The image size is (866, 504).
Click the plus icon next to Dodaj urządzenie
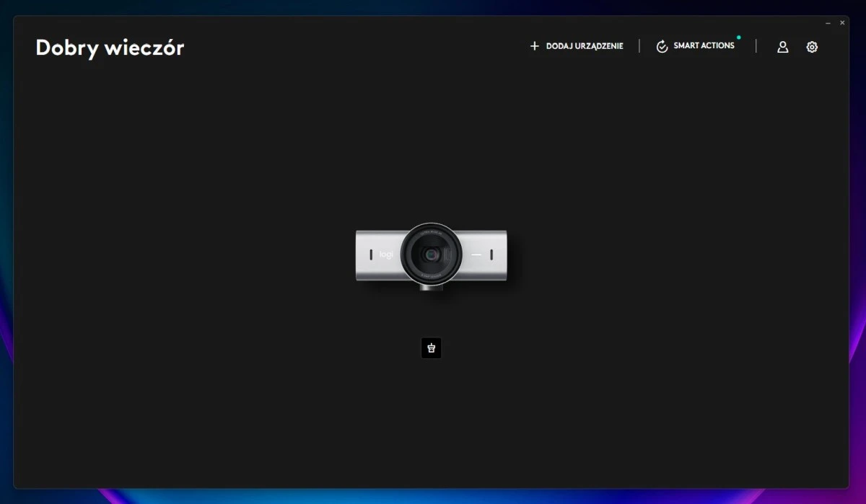point(535,46)
